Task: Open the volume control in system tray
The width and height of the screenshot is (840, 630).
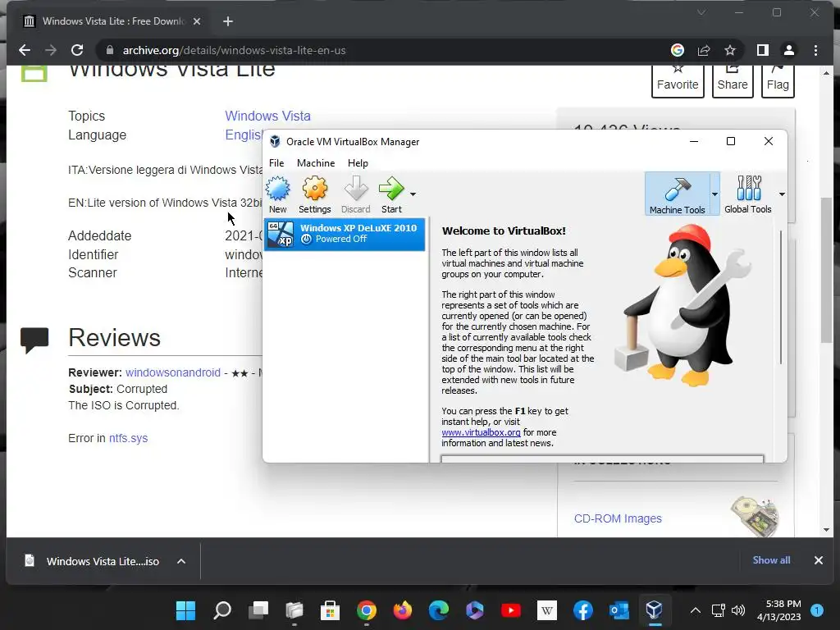Action: point(738,610)
